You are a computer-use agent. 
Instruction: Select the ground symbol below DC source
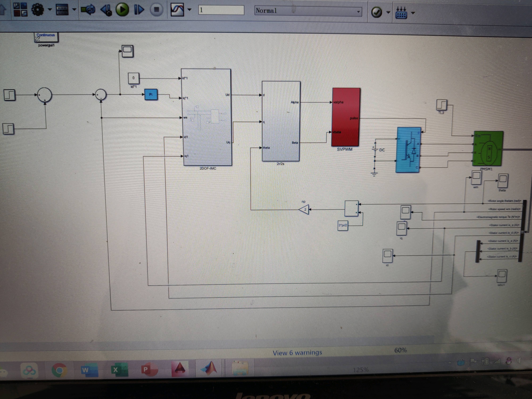(x=374, y=174)
